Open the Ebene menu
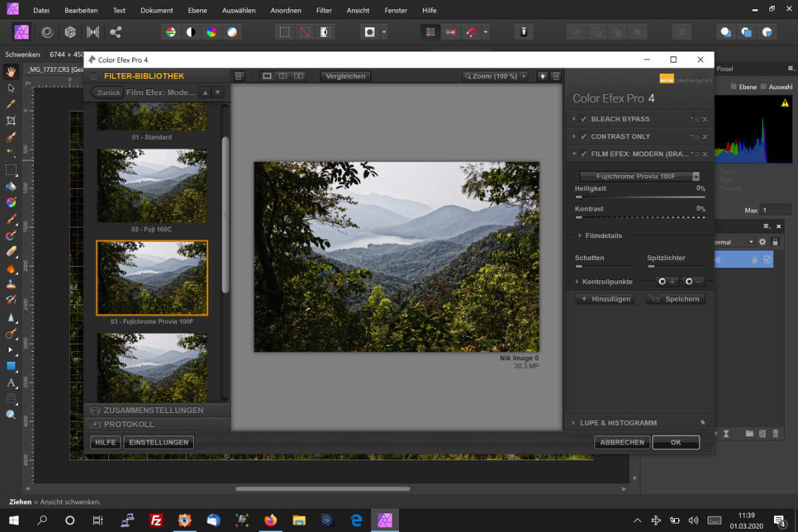 (196, 11)
